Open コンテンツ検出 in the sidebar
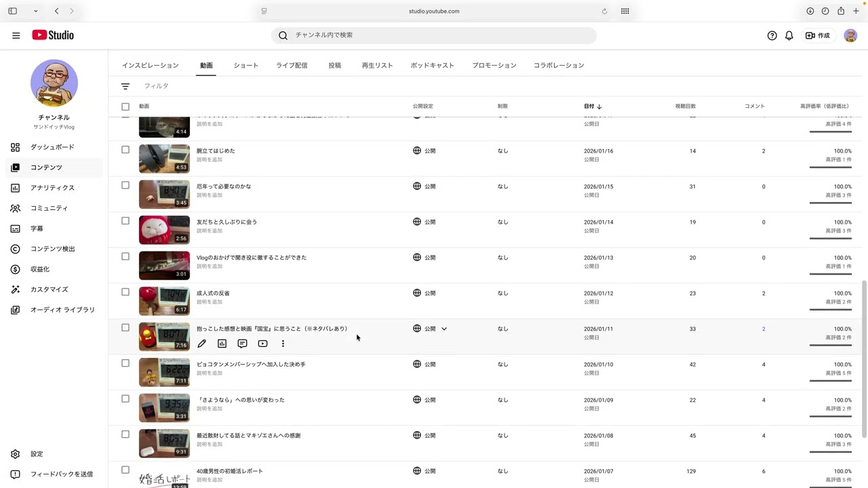868x488 pixels. click(x=54, y=249)
